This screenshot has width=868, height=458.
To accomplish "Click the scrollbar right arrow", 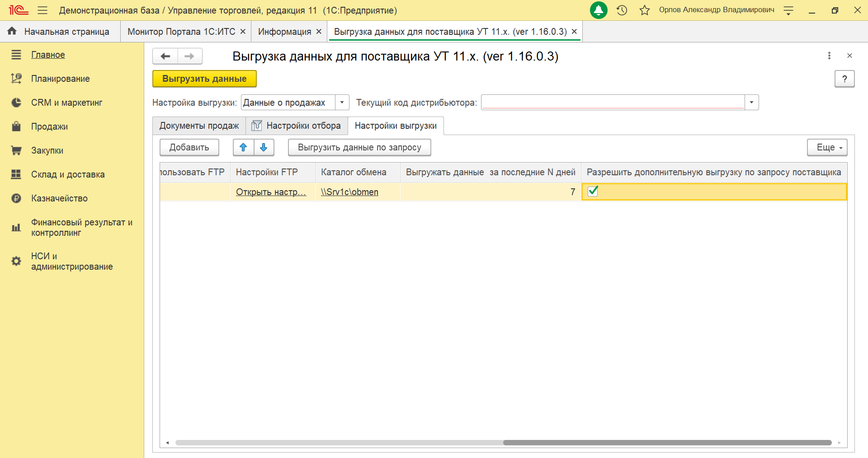I will [x=839, y=443].
